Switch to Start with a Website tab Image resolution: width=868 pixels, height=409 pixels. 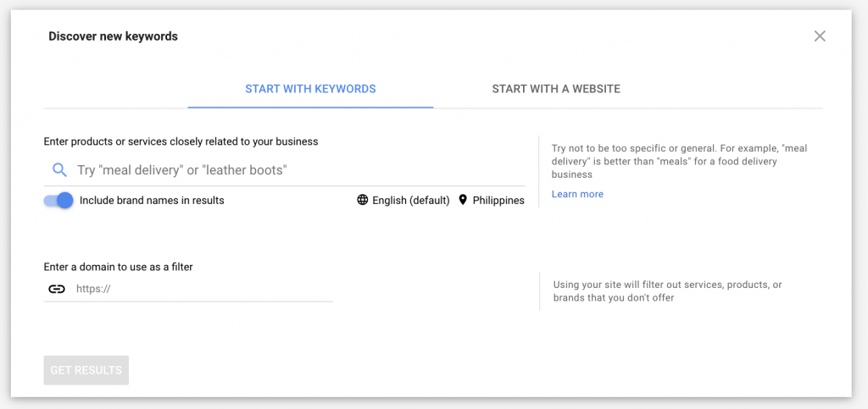tap(556, 89)
